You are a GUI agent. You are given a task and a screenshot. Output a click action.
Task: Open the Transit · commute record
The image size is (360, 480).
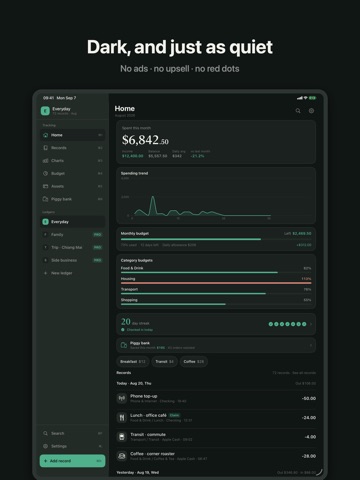coord(216,437)
